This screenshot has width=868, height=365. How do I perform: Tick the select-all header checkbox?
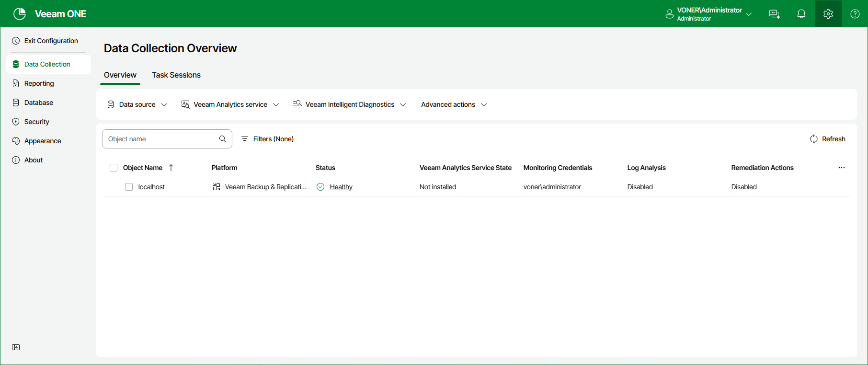click(x=114, y=168)
